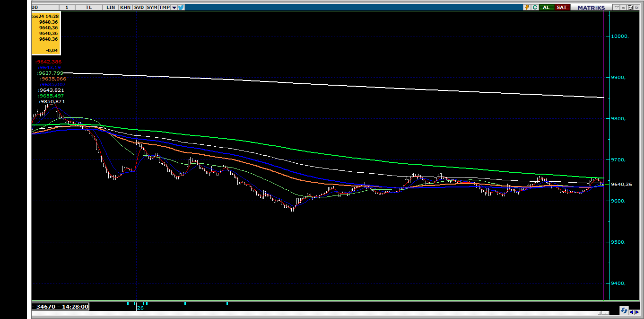Click the blue swap arrows icon

point(624,310)
